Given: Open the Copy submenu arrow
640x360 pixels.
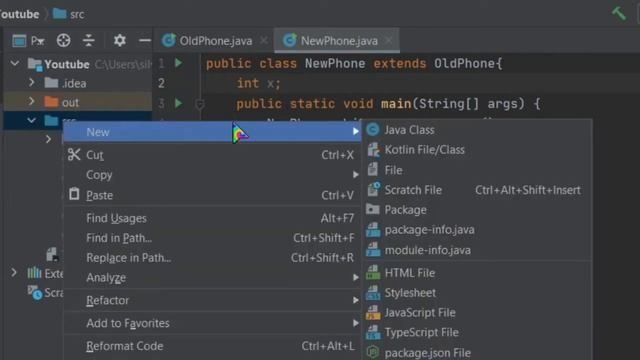Looking at the screenshot, I should 356,175.
